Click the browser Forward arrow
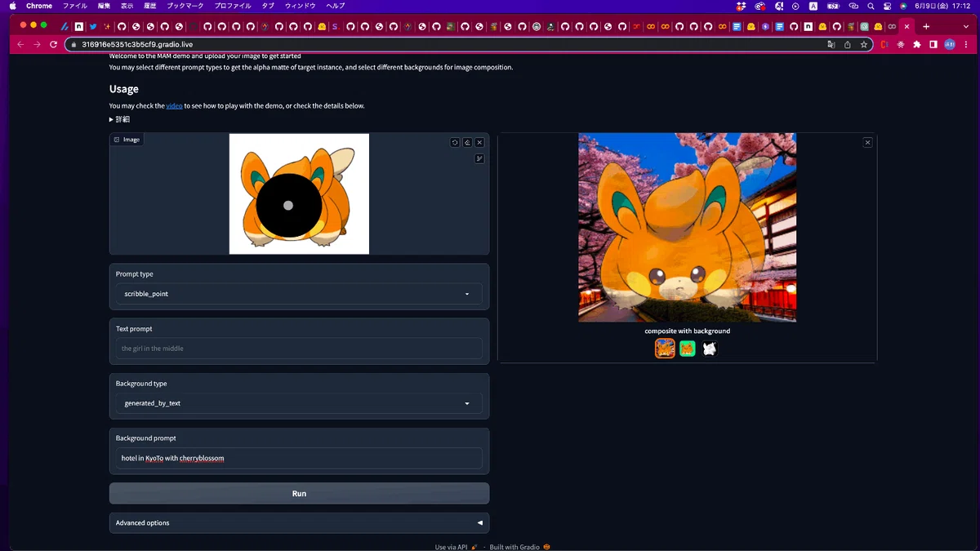980x551 pixels. [x=37, y=44]
